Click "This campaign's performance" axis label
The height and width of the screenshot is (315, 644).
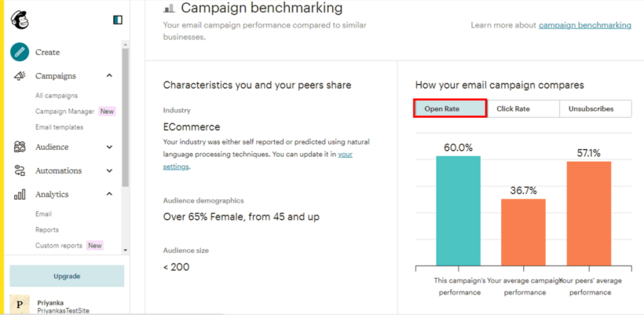click(x=459, y=287)
